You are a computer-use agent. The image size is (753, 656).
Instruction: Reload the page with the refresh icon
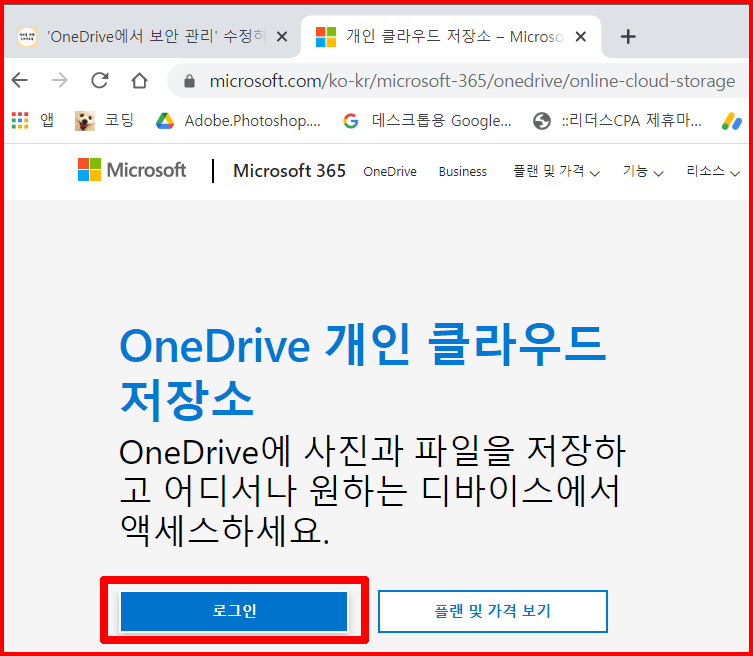[99, 80]
